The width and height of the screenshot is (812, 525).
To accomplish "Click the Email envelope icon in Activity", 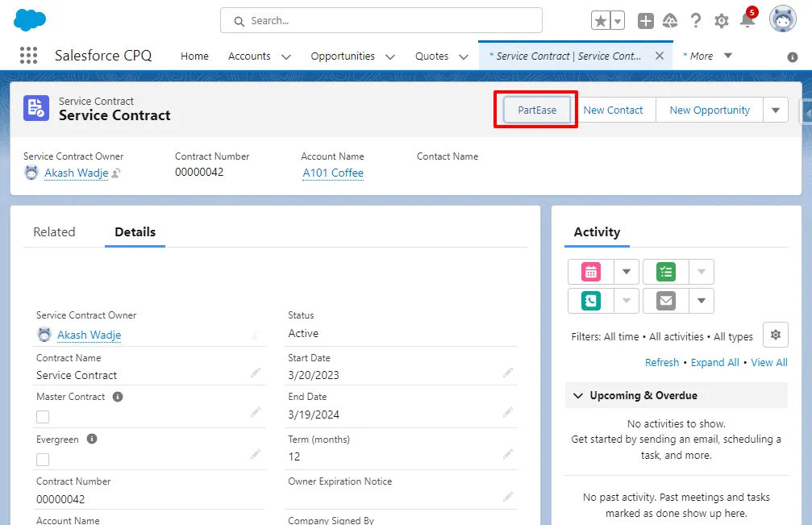I will point(666,301).
